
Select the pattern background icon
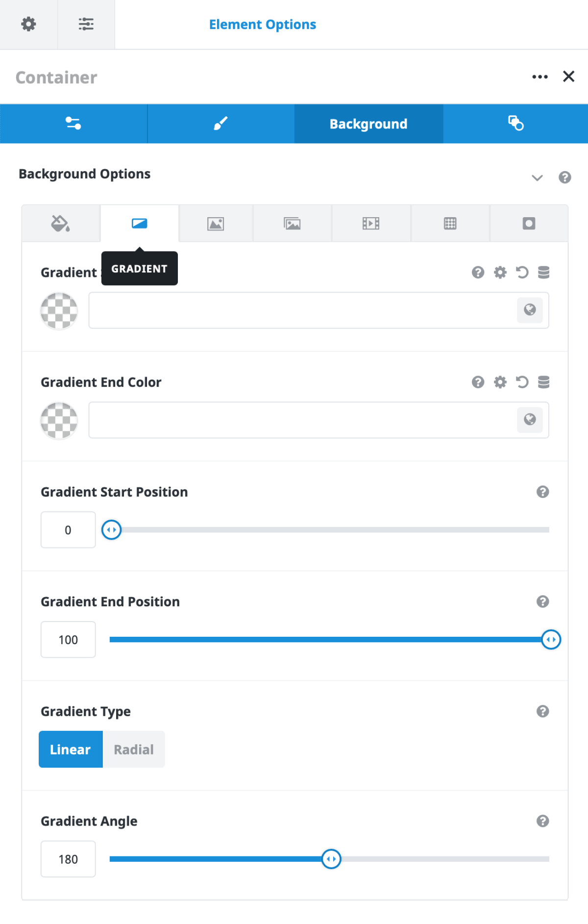(450, 224)
